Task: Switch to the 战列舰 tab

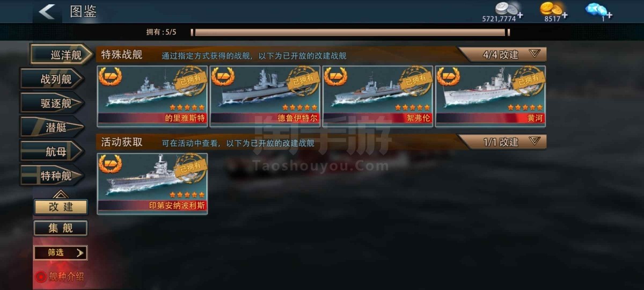Action: [53, 79]
